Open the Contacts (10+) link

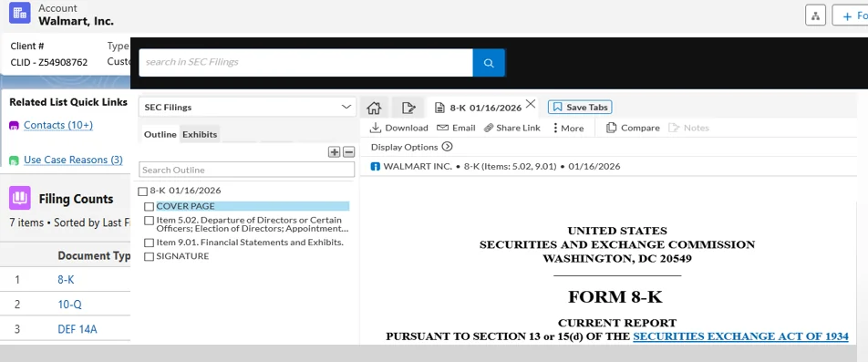pyautogui.click(x=58, y=125)
